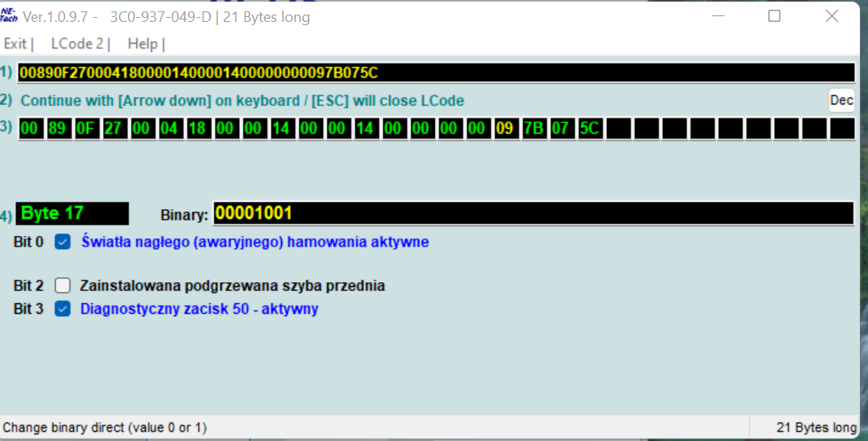Image resolution: width=868 pixels, height=441 pixels.
Task: Click 'Change binary direct' status bar text
Action: pos(105,427)
